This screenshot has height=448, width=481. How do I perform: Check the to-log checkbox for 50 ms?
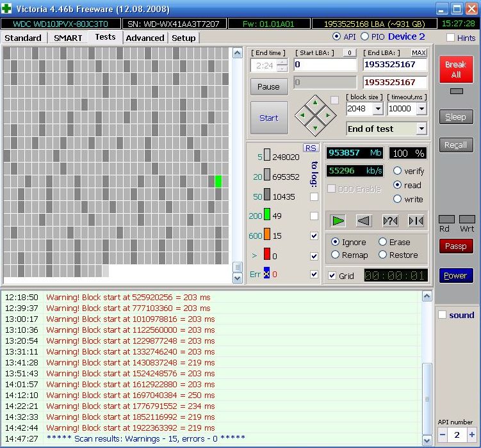point(314,196)
